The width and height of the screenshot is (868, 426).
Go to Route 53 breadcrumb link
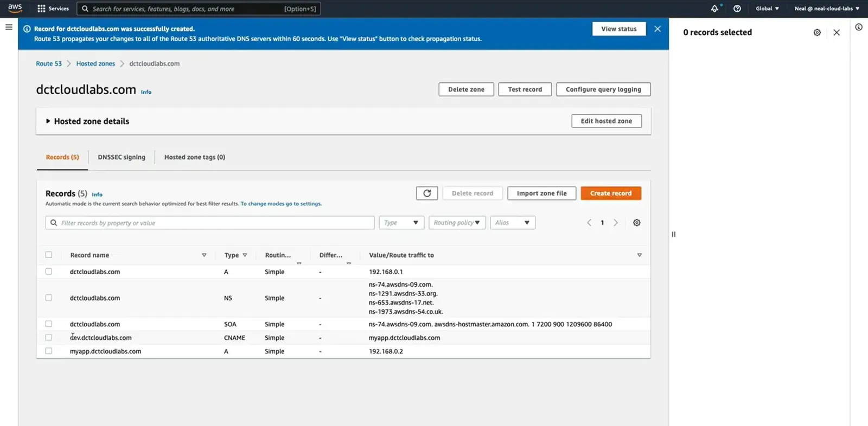(x=49, y=63)
